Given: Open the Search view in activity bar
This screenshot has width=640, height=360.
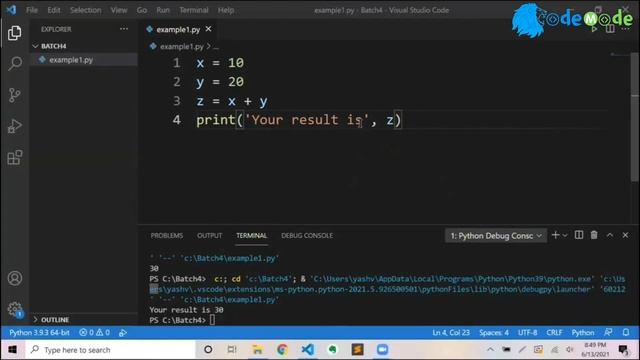Looking at the screenshot, I should coord(15,64).
